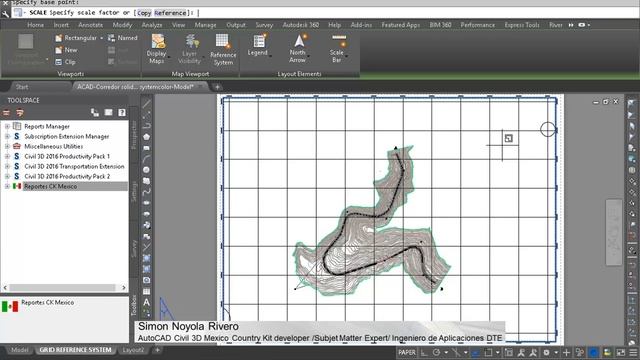Toggle lineweight display in status bar
Viewport: 640px width, 360px height.
point(476,353)
